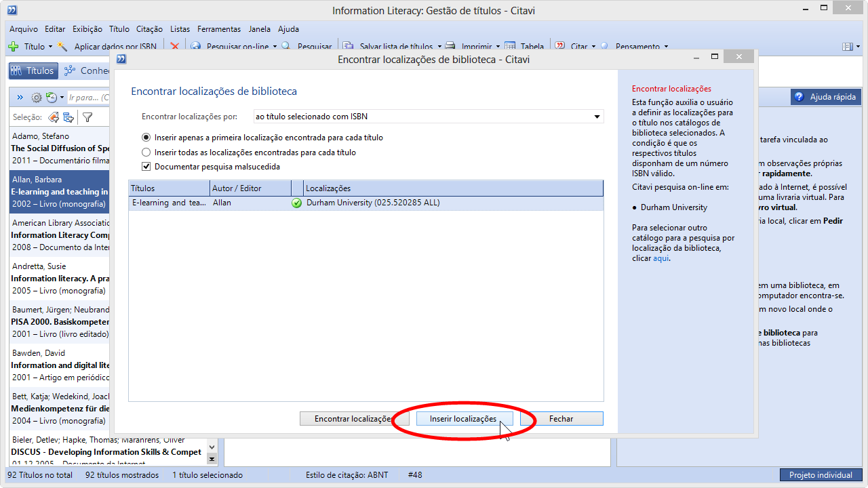
Task: Click 'Estilo de citação: ABNT' in status bar
Action: click(x=347, y=475)
